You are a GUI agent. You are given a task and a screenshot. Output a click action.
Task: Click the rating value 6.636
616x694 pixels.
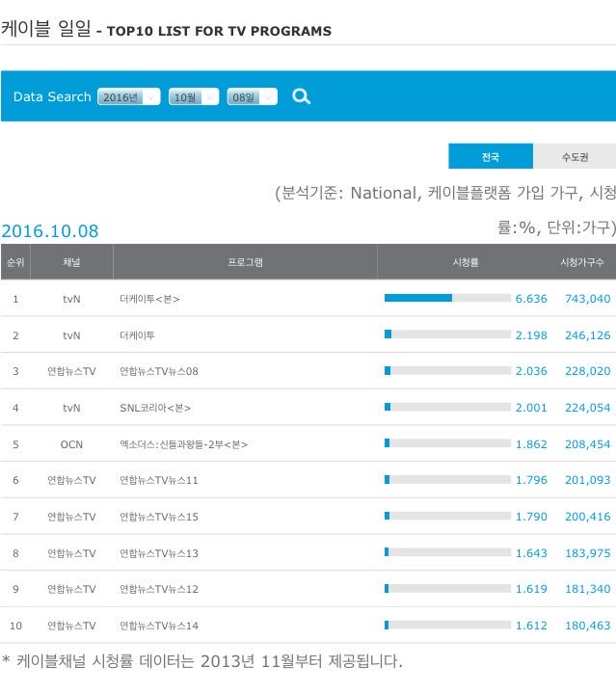(x=531, y=299)
